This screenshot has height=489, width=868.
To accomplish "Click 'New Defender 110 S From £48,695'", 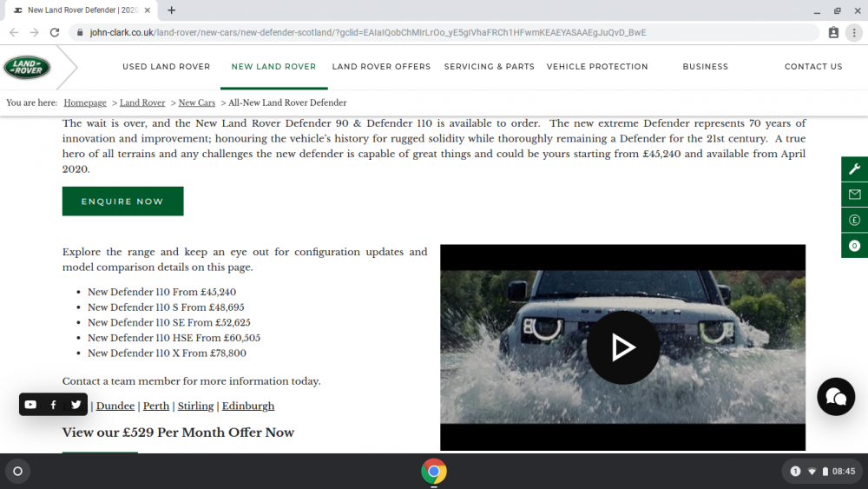I will (166, 307).
